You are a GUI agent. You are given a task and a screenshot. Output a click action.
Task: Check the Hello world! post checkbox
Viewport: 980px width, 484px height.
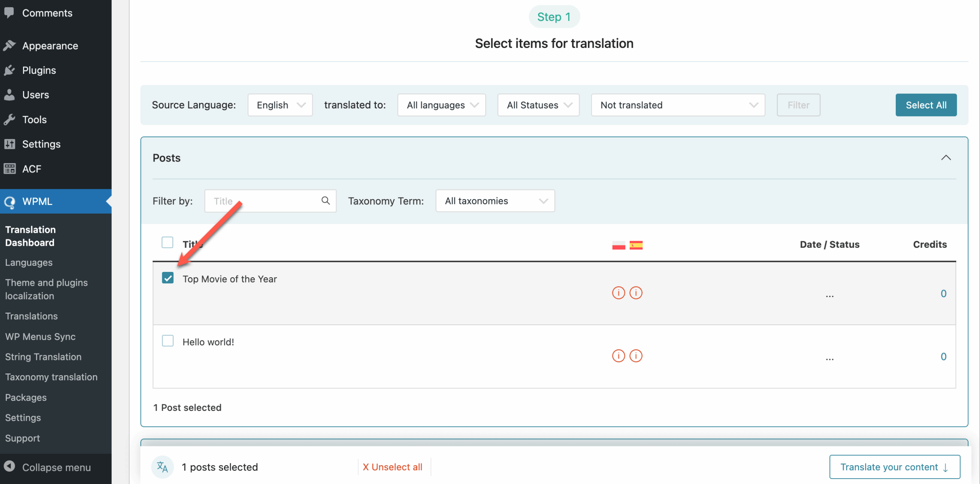[168, 340]
